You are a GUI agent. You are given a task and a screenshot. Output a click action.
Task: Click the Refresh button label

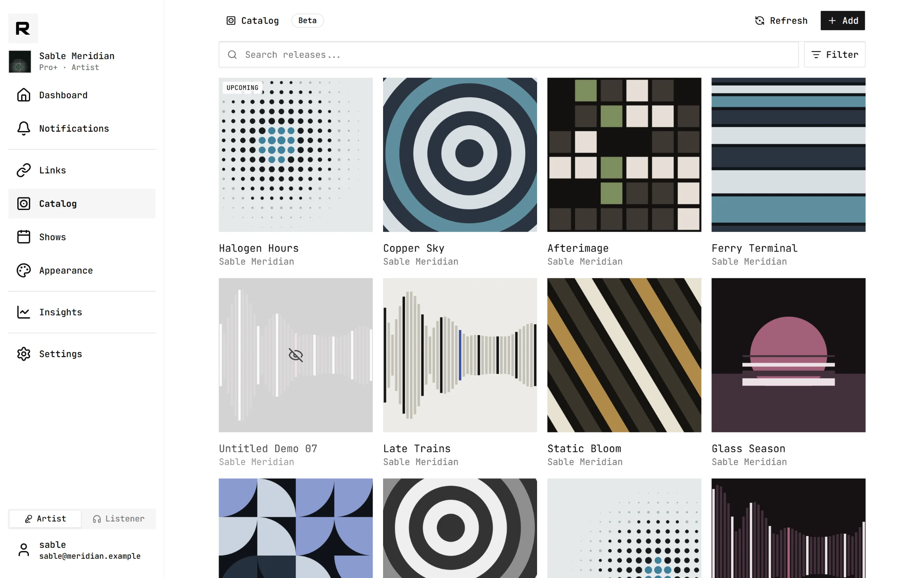tap(788, 20)
